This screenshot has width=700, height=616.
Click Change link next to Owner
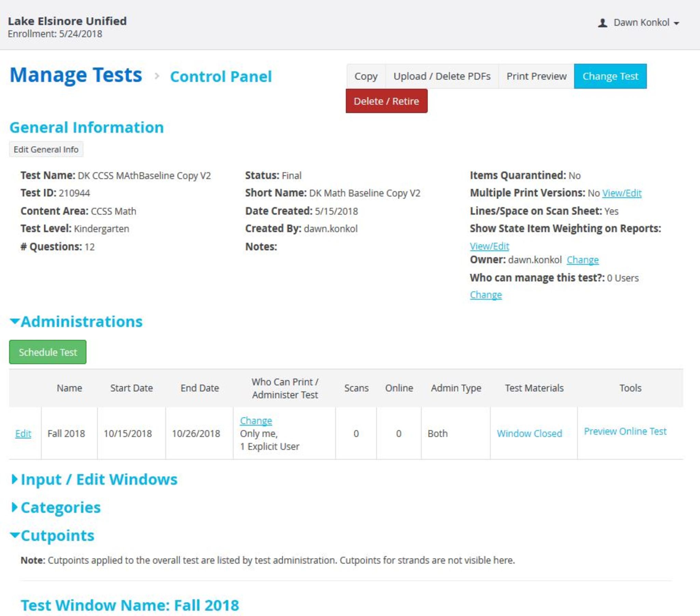click(582, 260)
